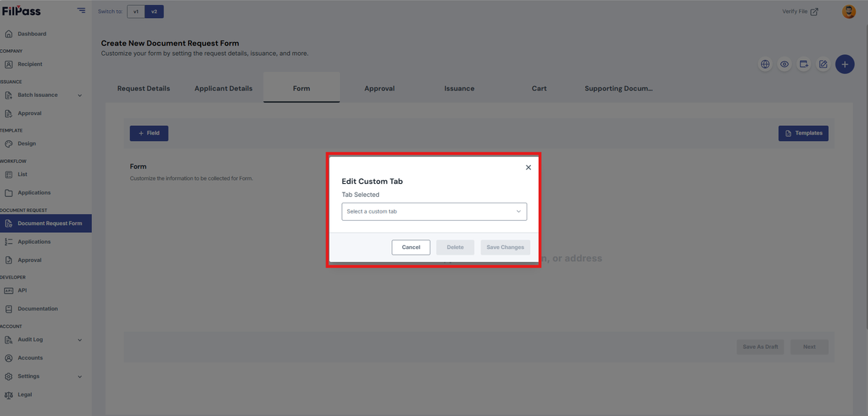Click the Accounts user icon

9,358
